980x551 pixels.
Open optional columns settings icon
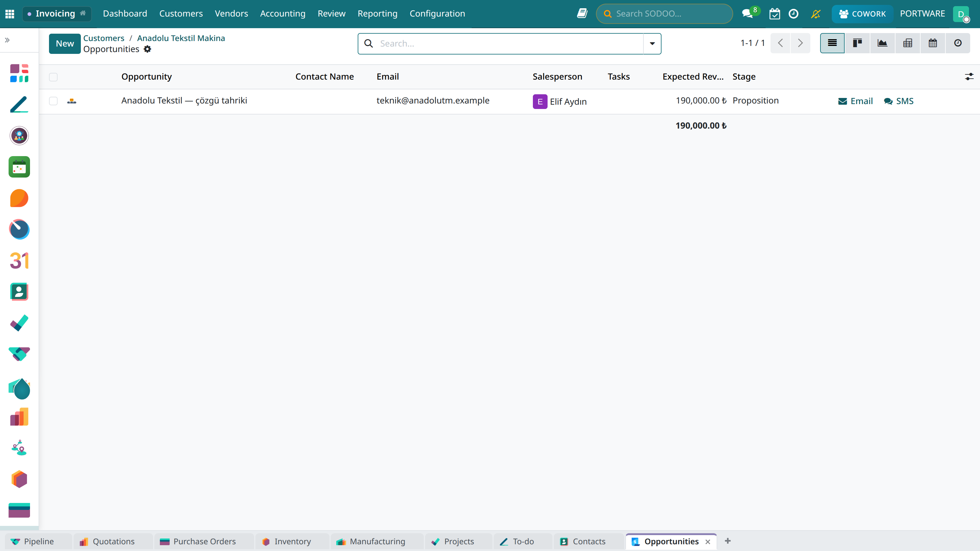tap(969, 77)
